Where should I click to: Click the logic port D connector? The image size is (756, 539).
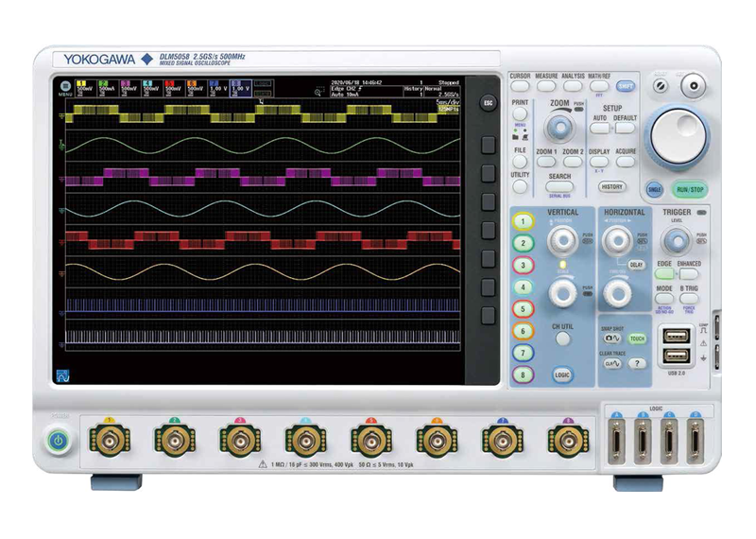(695, 442)
